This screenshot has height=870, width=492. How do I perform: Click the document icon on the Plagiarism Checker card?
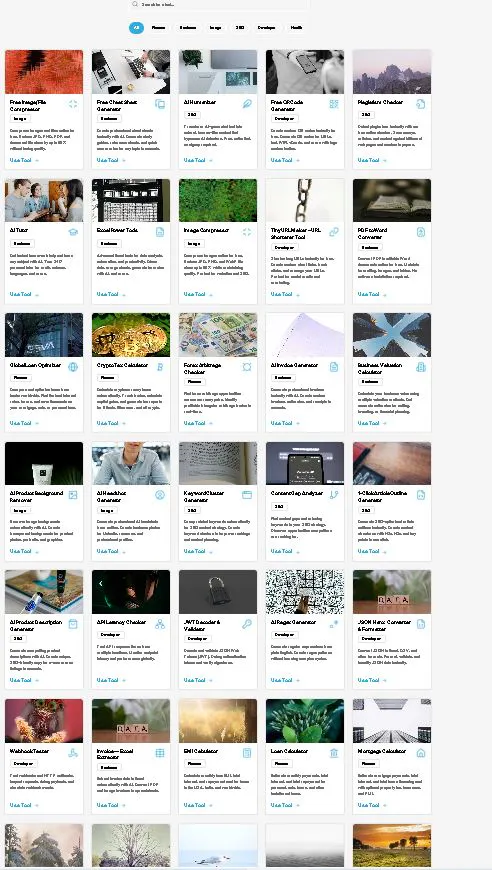pyautogui.click(x=421, y=104)
